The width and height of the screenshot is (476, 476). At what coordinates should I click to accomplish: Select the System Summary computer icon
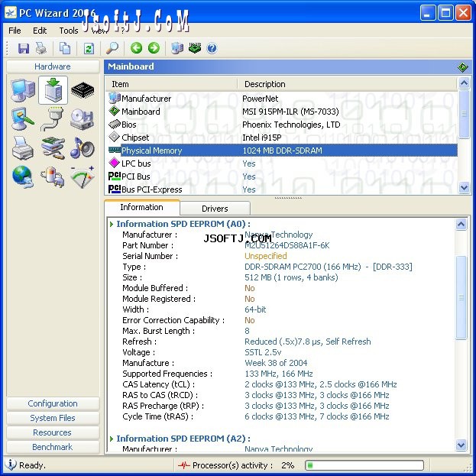(23, 90)
